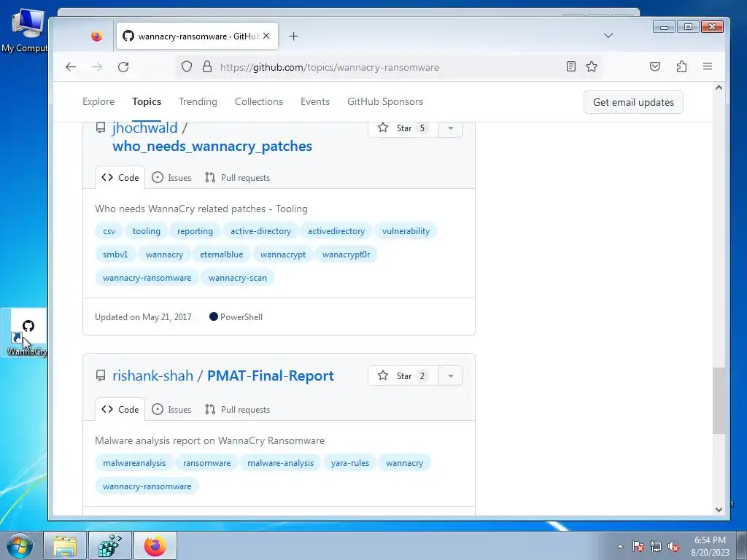Close the wannacry-ransomware GitHub tab
Image resolution: width=747 pixels, height=560 pixels.
pos(266,36)
